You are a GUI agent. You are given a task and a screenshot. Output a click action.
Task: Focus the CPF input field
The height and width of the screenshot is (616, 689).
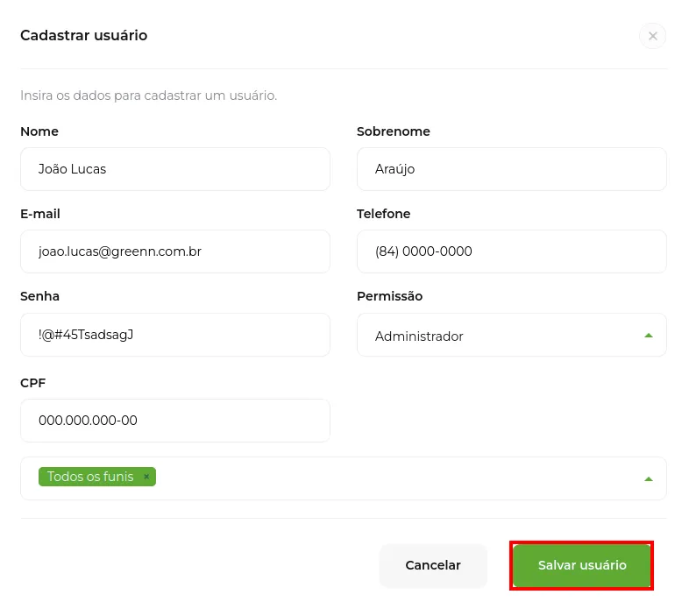175,421
